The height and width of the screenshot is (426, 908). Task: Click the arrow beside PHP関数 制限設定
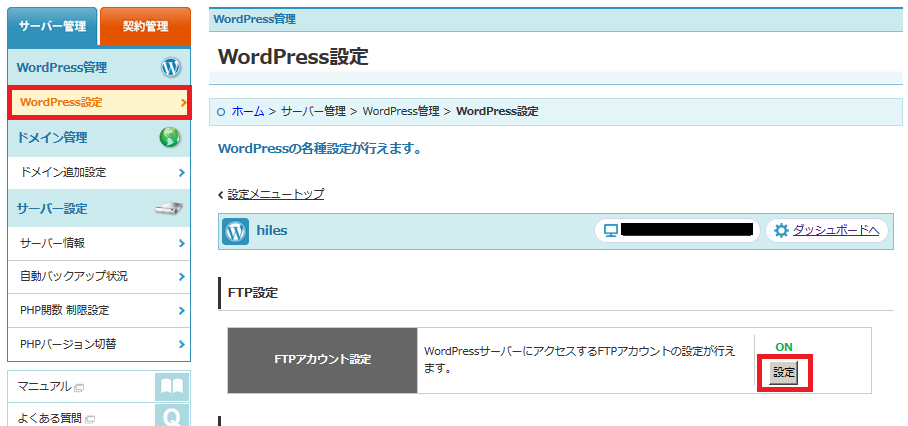click(182, 310)
